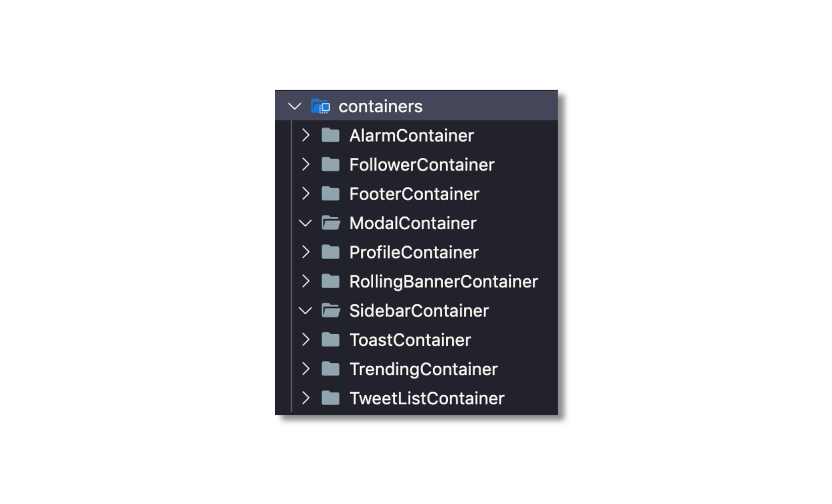Click the open SidebarContainer folder icon

pos(331,310)
